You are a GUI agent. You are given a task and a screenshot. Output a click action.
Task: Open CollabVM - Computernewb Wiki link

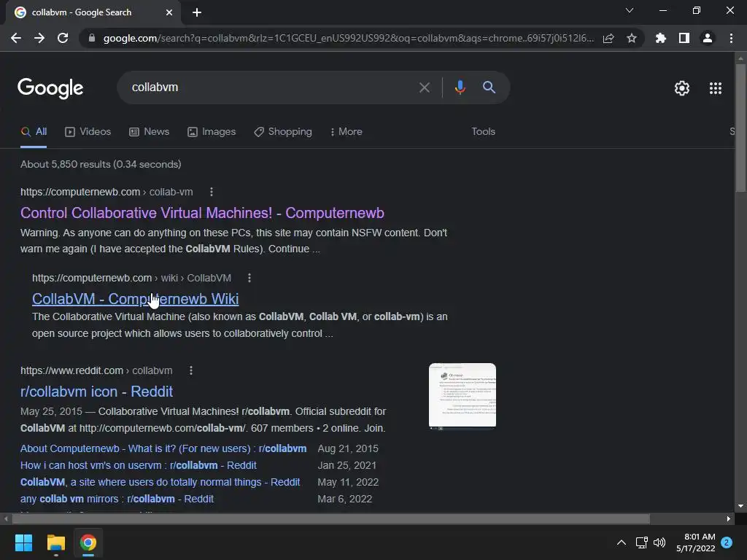point(135,299)
